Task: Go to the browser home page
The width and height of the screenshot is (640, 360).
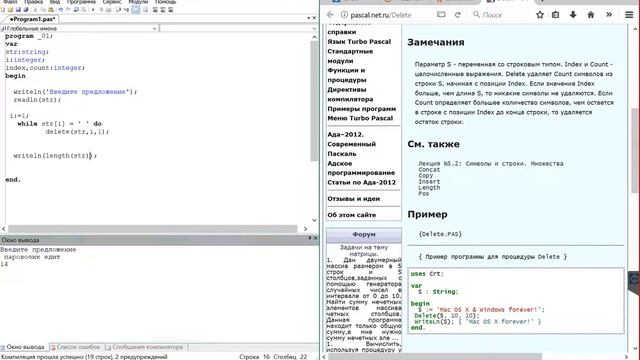Action: 591,15
